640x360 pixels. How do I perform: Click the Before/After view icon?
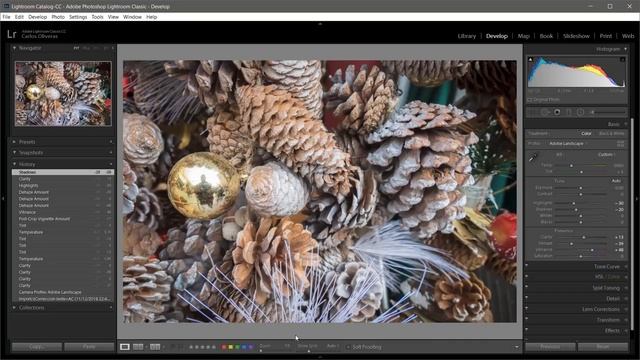(155, 347)
